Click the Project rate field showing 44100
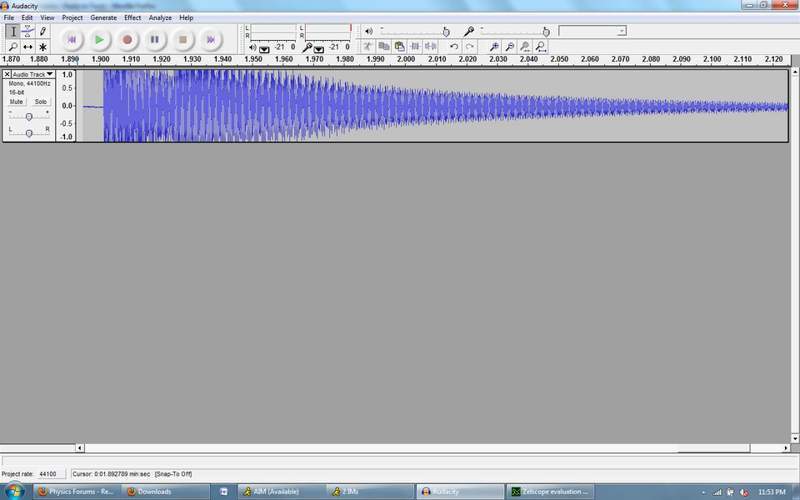Screen dimensions: 800x500 click(52, 474)
